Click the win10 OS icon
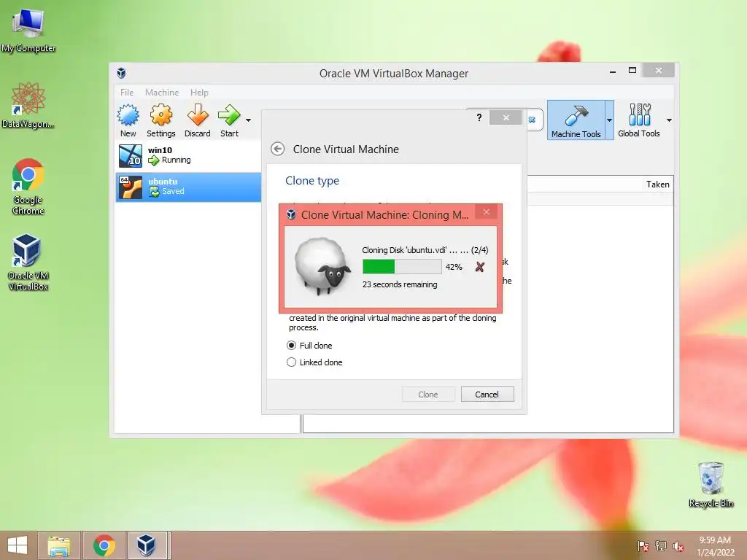Viewport: 747px width, 560px height. pos(131,156)
